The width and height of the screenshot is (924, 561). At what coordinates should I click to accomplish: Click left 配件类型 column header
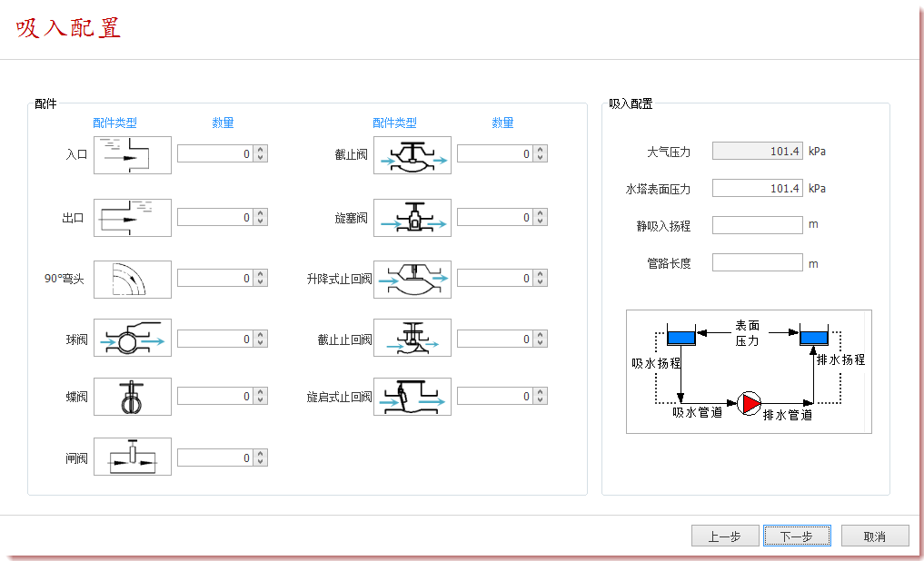tap(114, 123)
